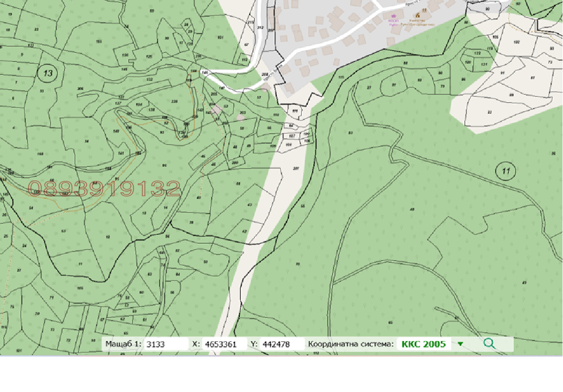The image size is (563, 392).
Task: Click the circled district number 11
Action: pyautogui.click(x=506, y=171)
